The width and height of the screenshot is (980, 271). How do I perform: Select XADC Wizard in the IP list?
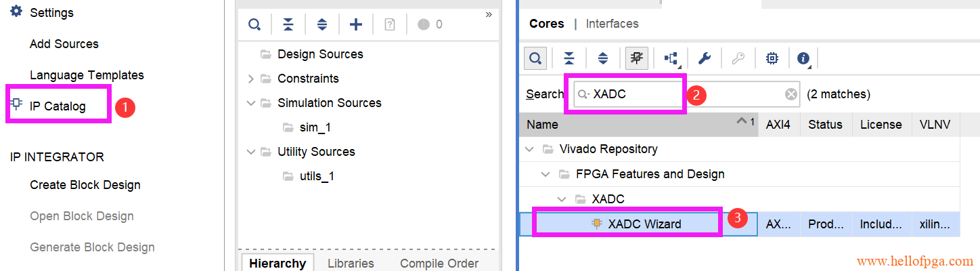[x=644, y=224]
